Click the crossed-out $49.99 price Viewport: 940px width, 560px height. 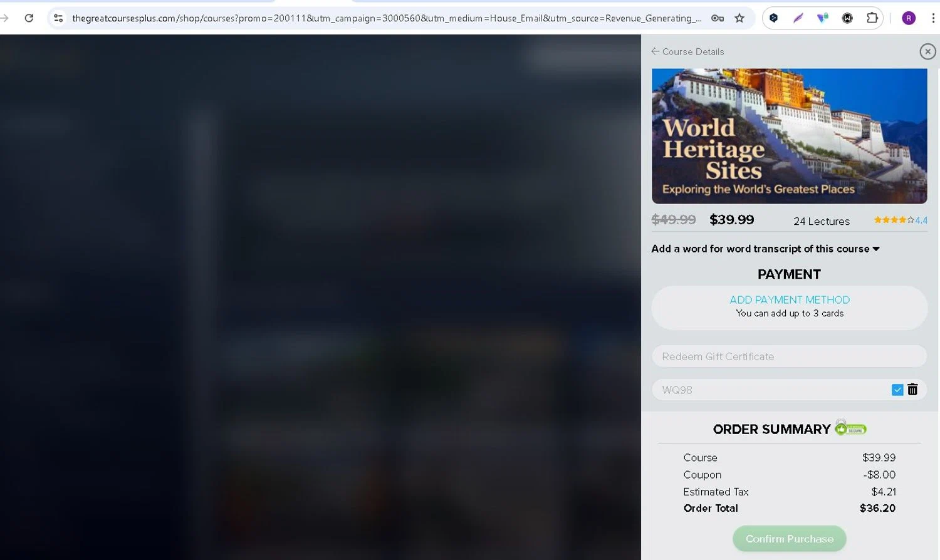pos(674,220)
